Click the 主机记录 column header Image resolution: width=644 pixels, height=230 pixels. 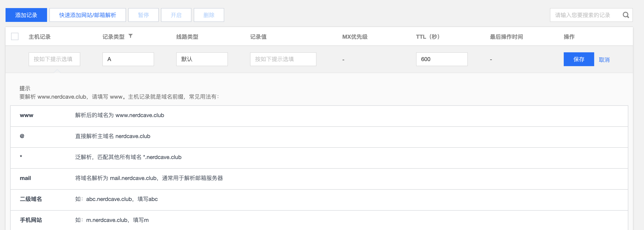click(x=39, y=37)
